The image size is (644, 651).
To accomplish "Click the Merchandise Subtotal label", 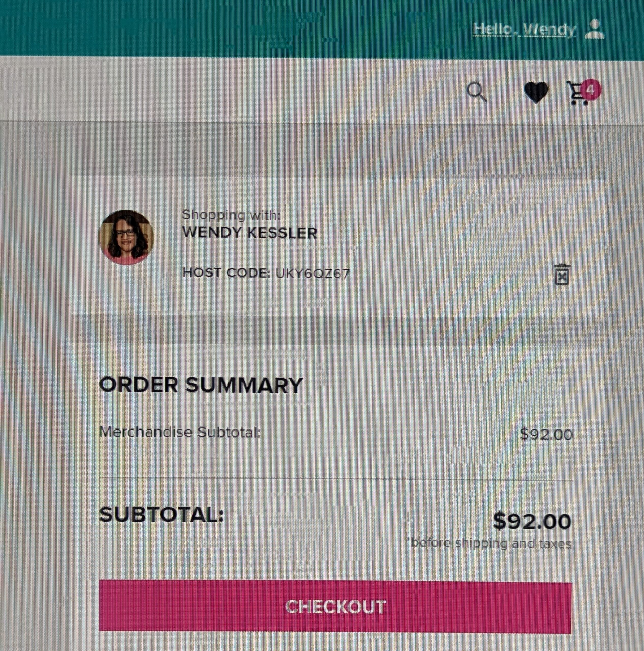I will coord(180,432).
